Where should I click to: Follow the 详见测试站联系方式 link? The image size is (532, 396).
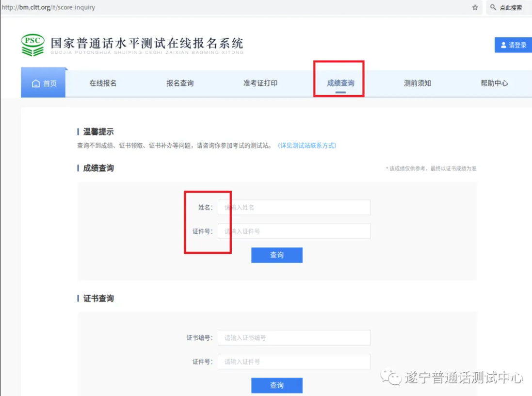(x=307, y=146)
